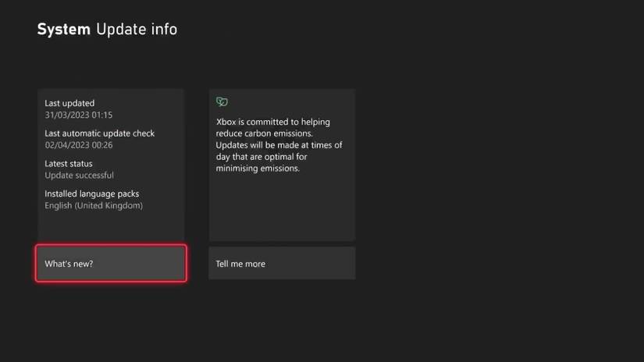644x362 pixels.
Task: Select the "Update successful" status text
Action: (79, 176)
